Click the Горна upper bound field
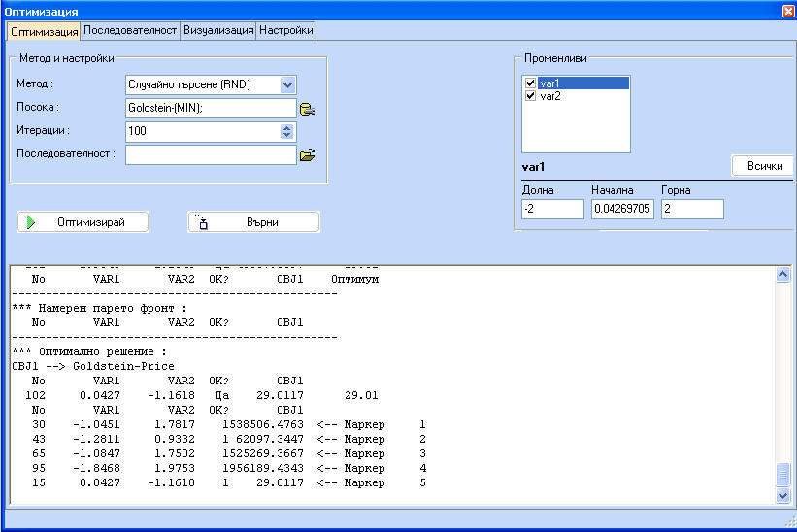Image resolution: width=797 pixels, height=532 pixels. [x=692, y=210]
